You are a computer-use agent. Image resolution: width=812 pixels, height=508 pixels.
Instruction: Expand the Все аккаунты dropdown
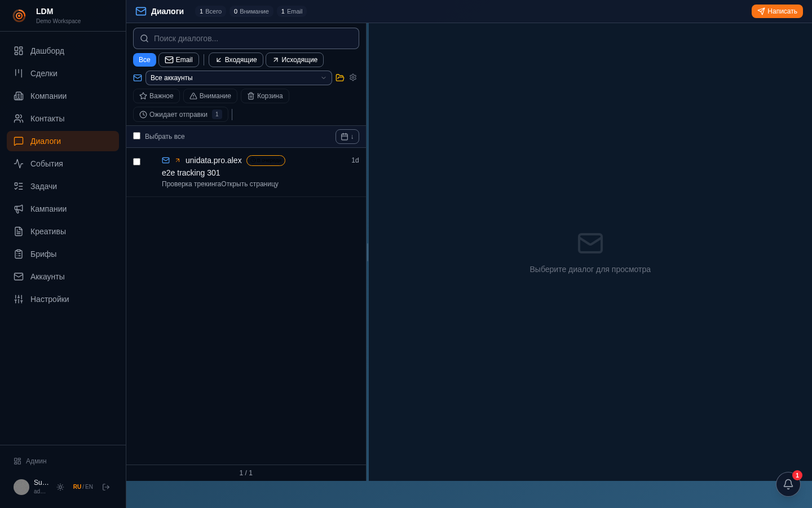click(239, 78)
